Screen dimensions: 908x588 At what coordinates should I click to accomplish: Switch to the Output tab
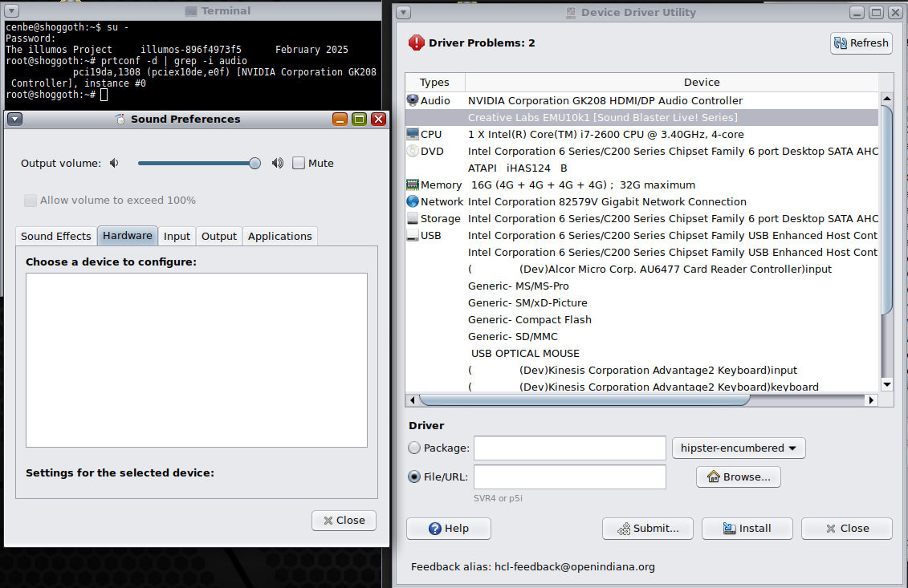(219, 236)
